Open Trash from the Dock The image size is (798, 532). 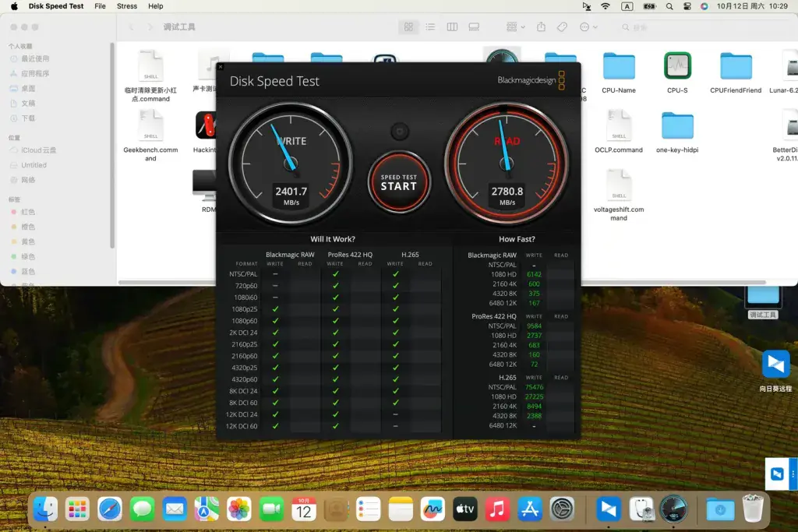pyautogui.click(x=753, y=509)
